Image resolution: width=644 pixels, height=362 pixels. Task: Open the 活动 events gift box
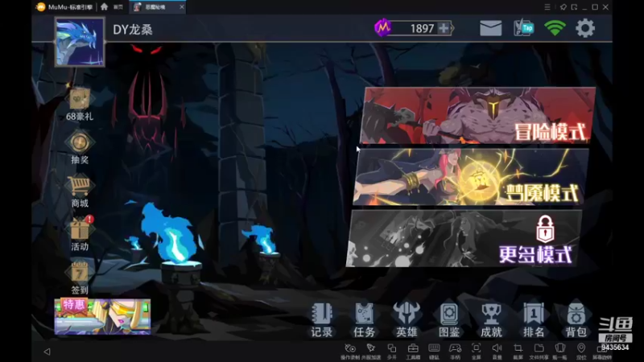pyautogui.click(x=80, y=234)
